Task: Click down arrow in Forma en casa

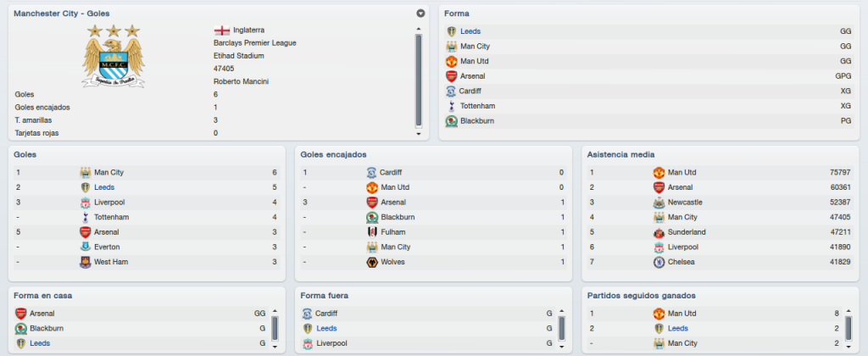Action: pyautogui.click(x=275, y=347)
